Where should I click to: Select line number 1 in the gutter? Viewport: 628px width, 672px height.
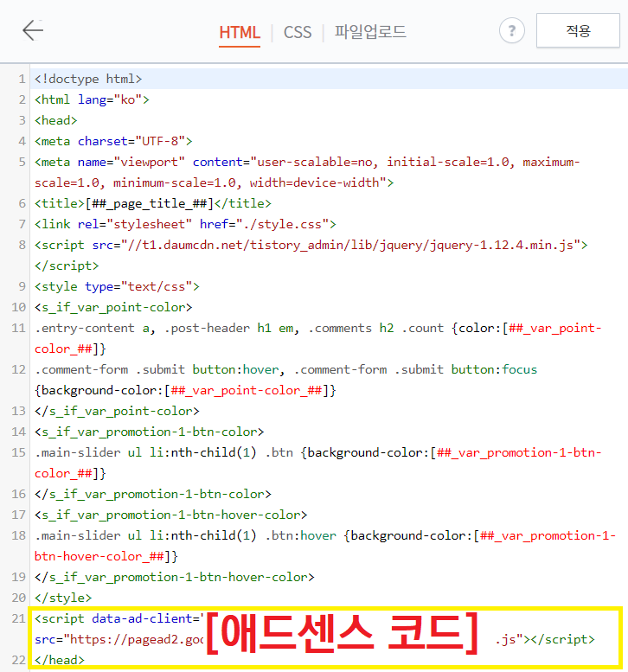(22, 79)
